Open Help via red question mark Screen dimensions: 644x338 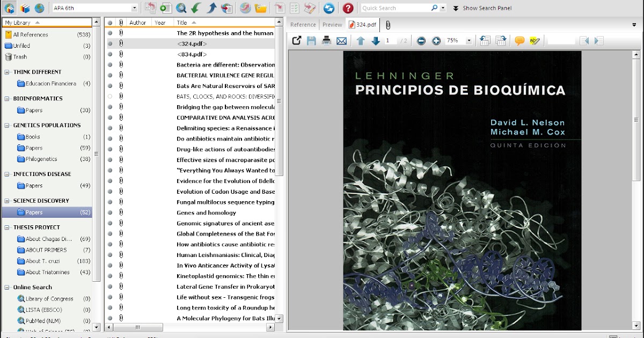[348, 8]
